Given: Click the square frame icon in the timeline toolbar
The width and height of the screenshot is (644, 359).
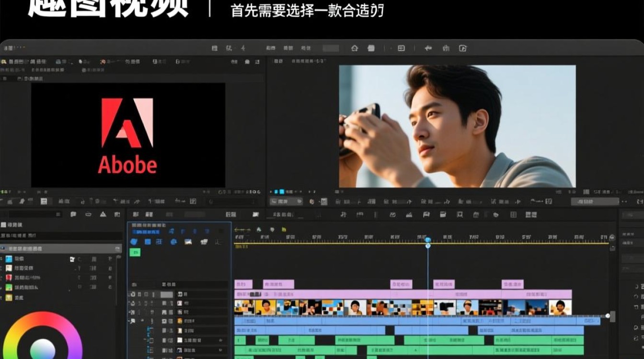Looking at the screenshot, I should pos(460,215).
